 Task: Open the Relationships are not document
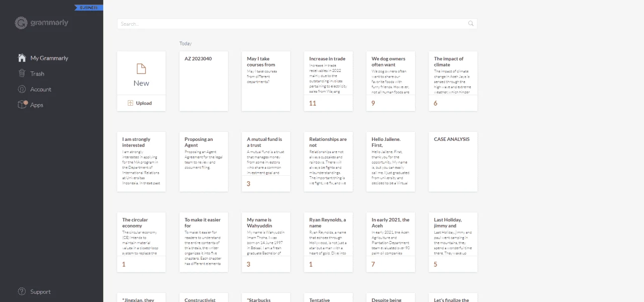tap(329, 162)
